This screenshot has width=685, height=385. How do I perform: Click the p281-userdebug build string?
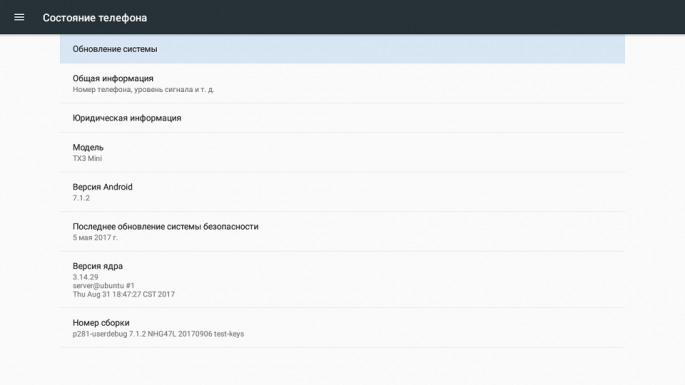tap(158, 334)
